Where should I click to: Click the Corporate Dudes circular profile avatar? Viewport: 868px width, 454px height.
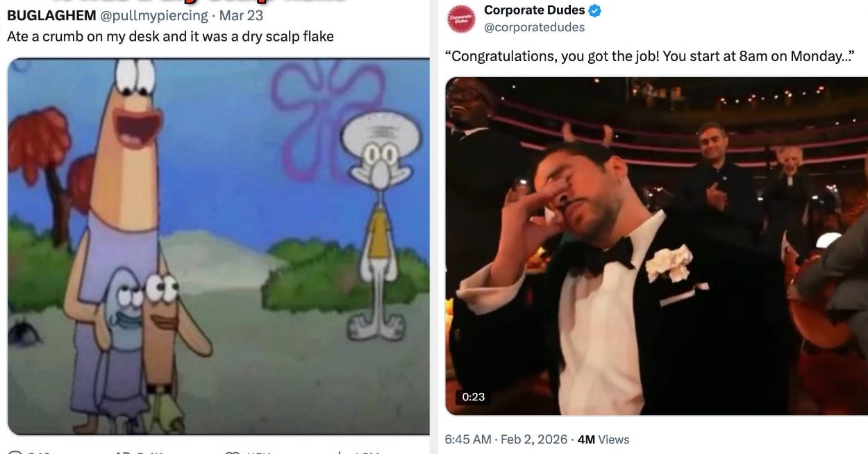(461, 17)
